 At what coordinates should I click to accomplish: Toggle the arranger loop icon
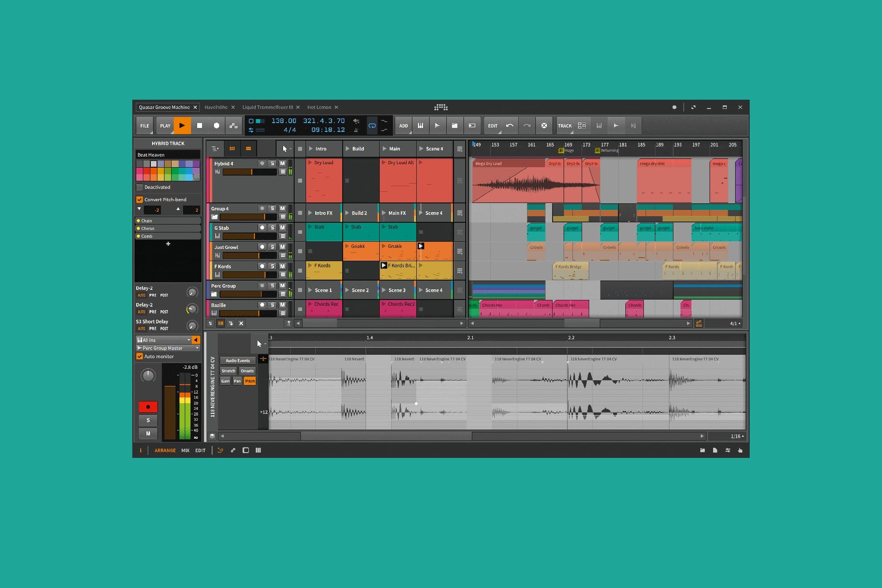pyautogui.click(x=372, y=126)
